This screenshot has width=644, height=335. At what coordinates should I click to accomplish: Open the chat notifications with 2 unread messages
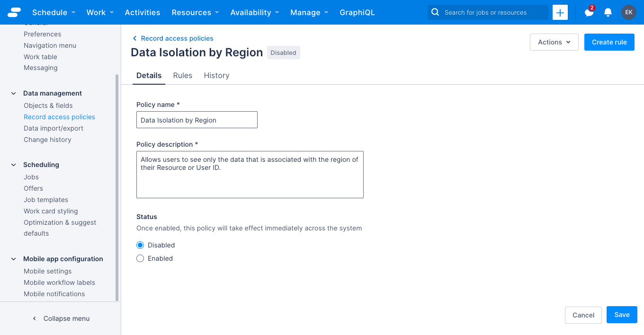point(589,12)
